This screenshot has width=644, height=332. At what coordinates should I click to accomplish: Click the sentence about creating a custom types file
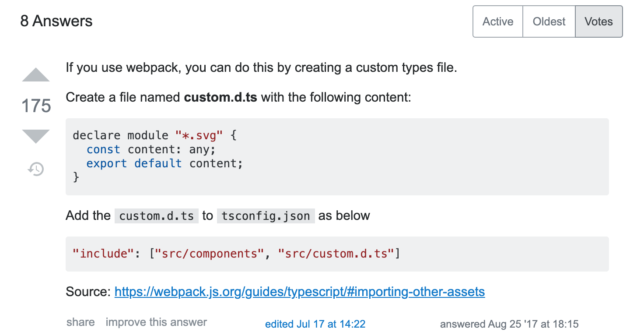261,68
